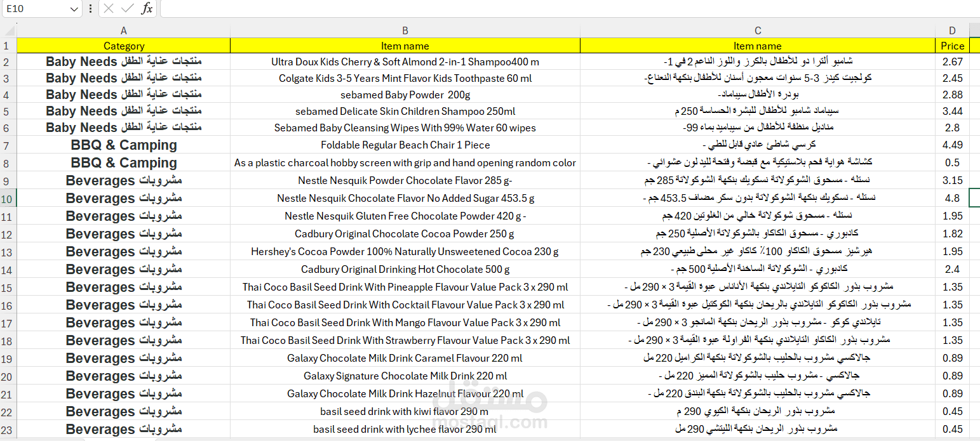Click the formula bar options dots
The width and height of the screenshot is (980, 441).
pos(90,8)
